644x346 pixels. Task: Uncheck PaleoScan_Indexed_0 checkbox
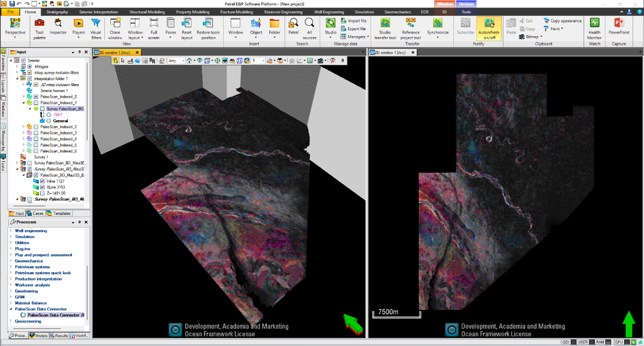click(x=36, y=97)
